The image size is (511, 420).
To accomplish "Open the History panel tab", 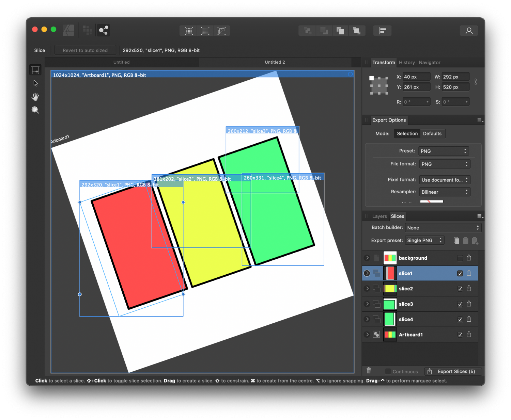I will tap(406, 63).
